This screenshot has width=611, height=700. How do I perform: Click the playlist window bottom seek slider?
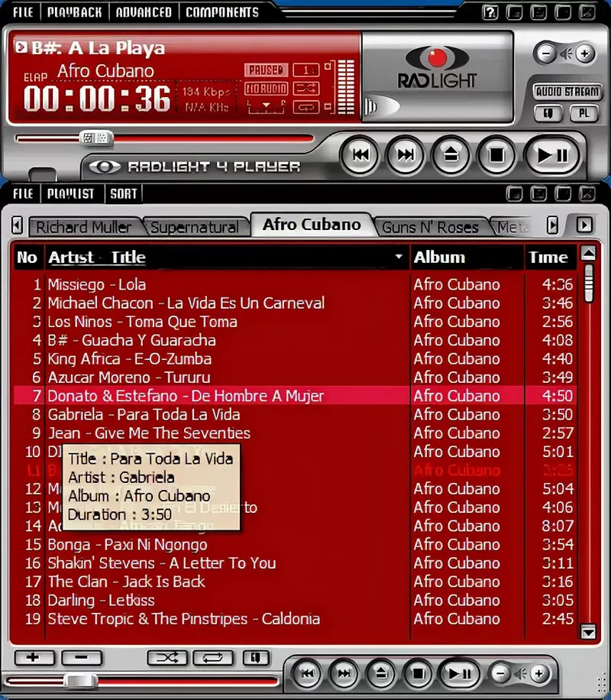(81, 681)
